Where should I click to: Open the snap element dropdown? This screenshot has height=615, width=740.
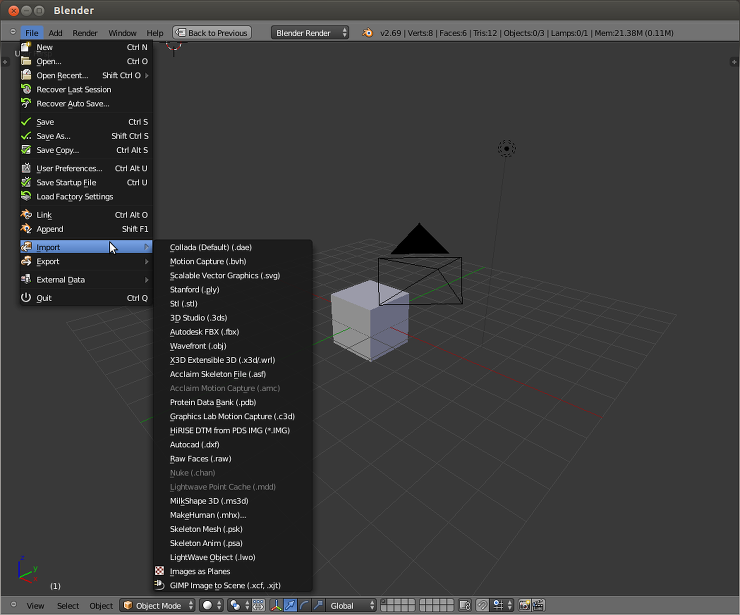(x=502, y=606)
